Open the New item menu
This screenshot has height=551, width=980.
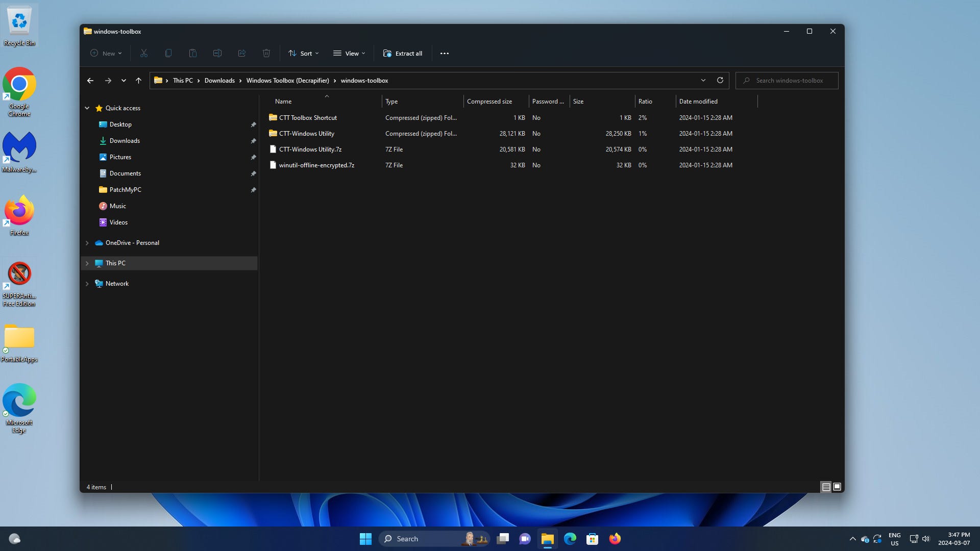tap(106, 53)
